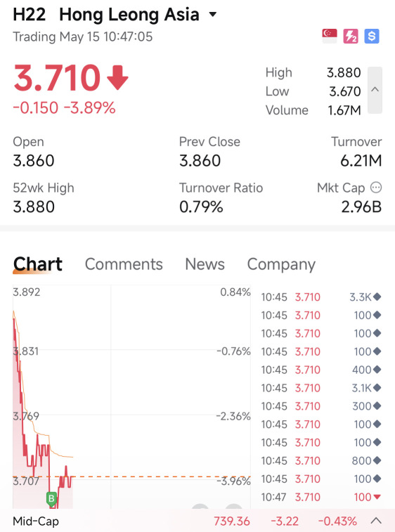This screenshot has height=532, width=395.
Task: Select the Chart tab
Action: click(x=38, y=264)
